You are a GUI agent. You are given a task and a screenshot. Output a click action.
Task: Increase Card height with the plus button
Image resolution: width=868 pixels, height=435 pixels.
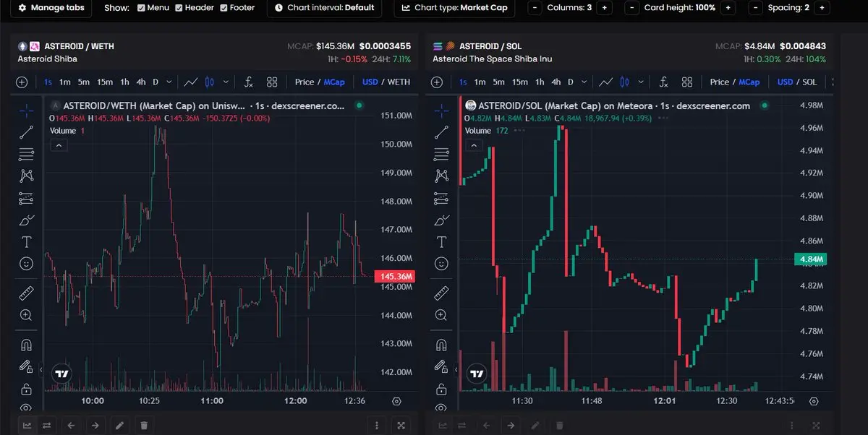click(x=728, y=8)
